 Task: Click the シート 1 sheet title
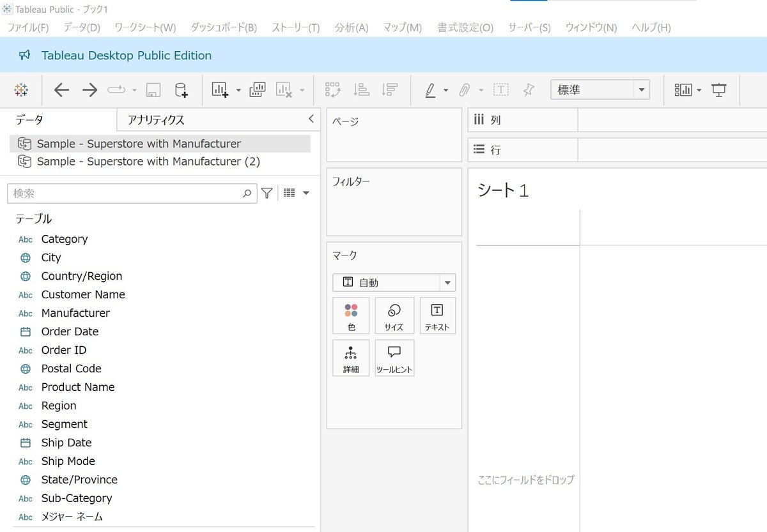[503, 190]
